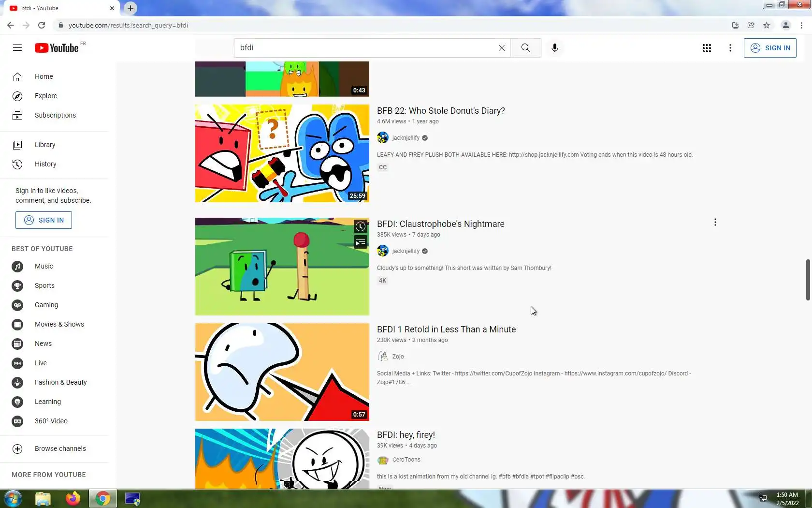Open the Zojo channel link

click(398, 357)
